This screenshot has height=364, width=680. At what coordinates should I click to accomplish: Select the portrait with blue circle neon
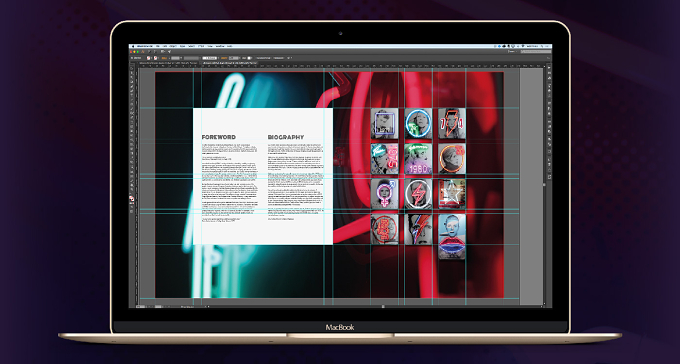(x=418, y=124)
